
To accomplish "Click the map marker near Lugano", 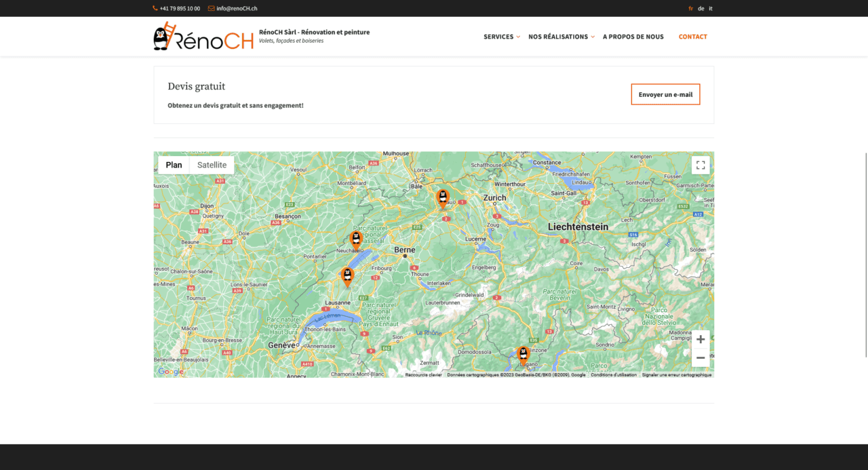I will point(523,353).
